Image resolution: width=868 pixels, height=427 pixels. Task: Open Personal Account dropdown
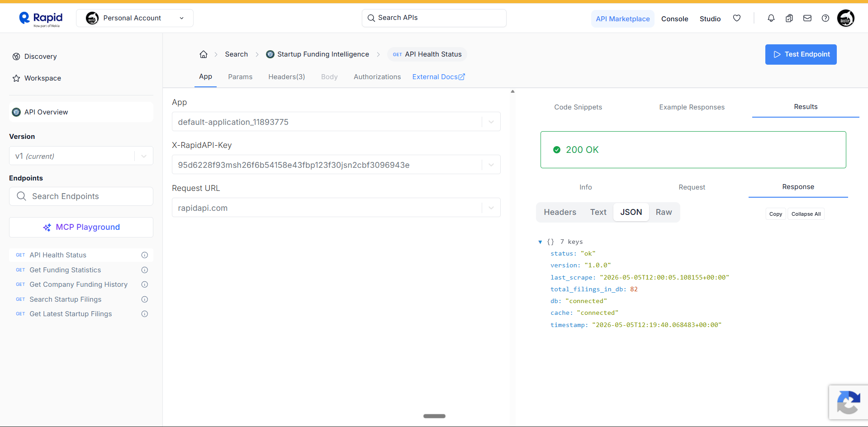135,18
